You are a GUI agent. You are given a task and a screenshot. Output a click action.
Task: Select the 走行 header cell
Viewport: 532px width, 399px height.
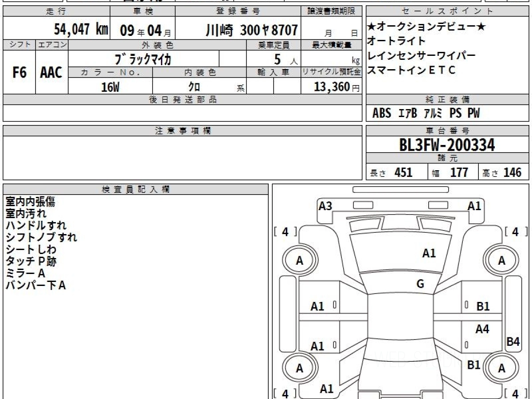56,12
